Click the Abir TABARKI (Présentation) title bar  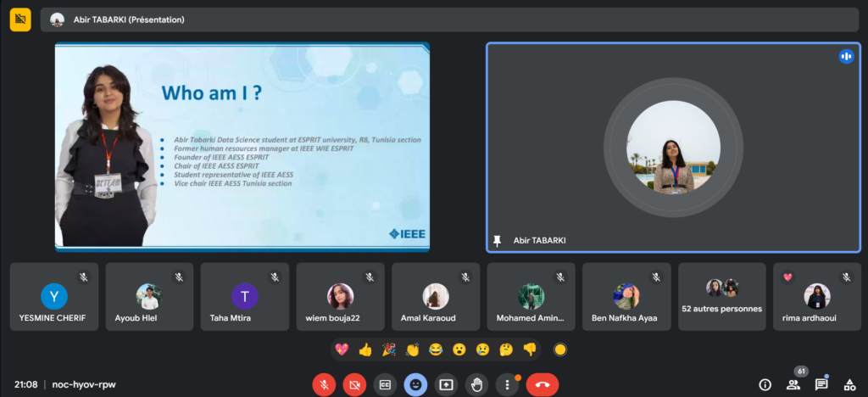click(x=449, y=20)
